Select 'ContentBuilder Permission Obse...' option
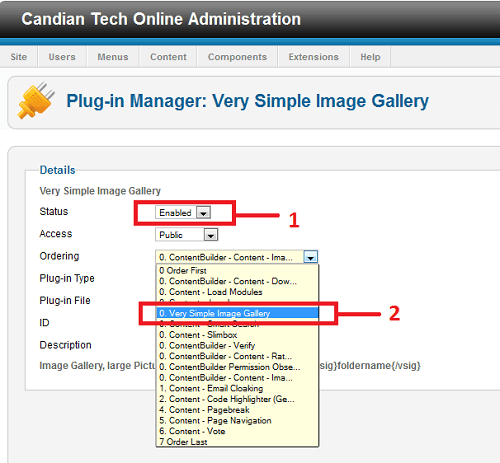Screen dimensions: 500x463 point(237,367)
